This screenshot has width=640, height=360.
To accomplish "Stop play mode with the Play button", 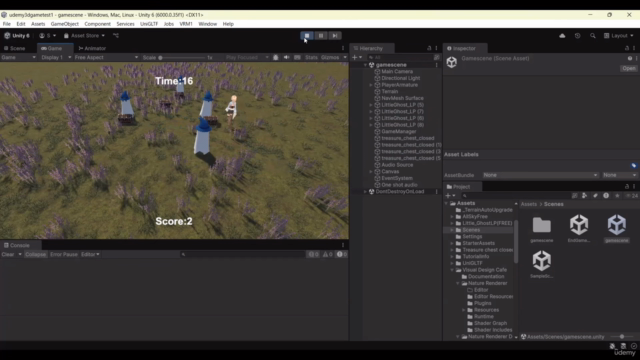I will pyautogui.click(x=307, y=36).
